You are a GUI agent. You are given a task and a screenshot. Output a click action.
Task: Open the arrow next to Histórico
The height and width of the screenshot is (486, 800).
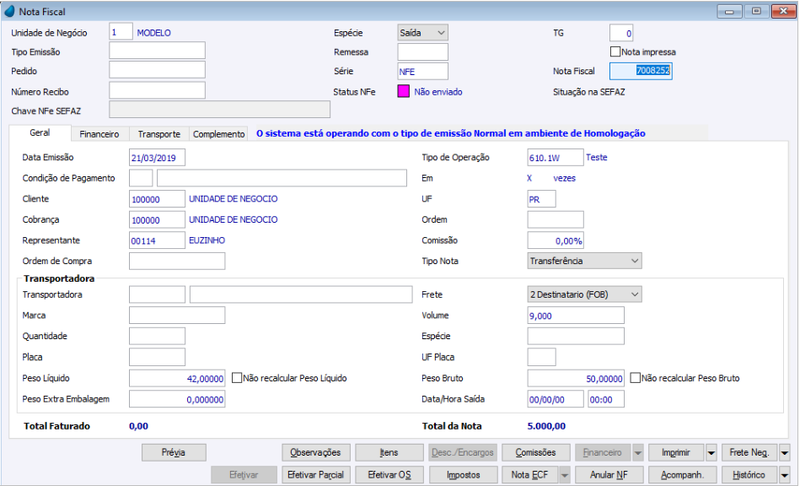pos(785,475)
